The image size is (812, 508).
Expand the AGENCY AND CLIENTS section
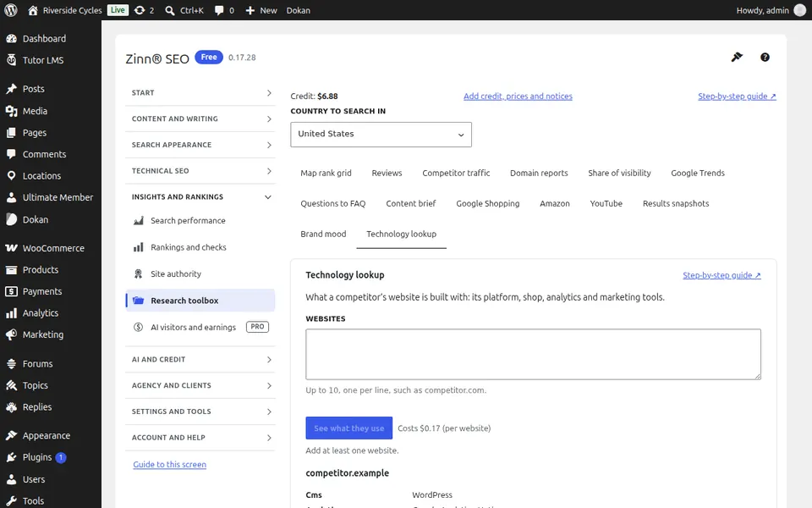200,386
